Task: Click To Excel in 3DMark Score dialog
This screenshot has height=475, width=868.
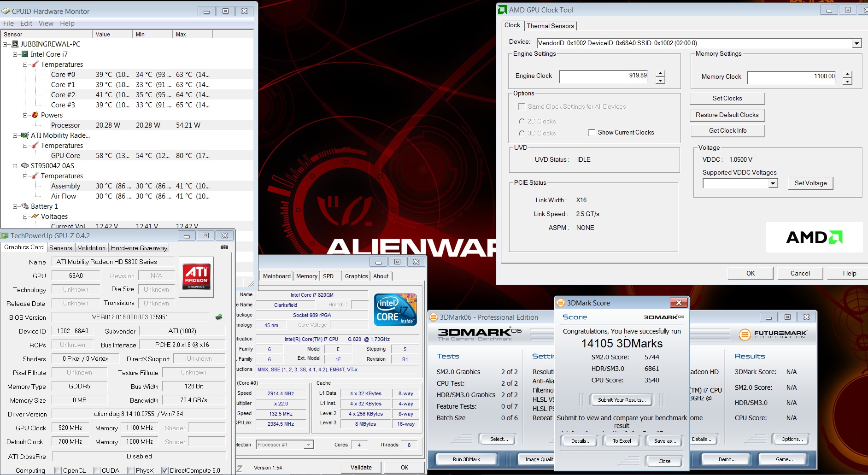Action: point(622,441)
